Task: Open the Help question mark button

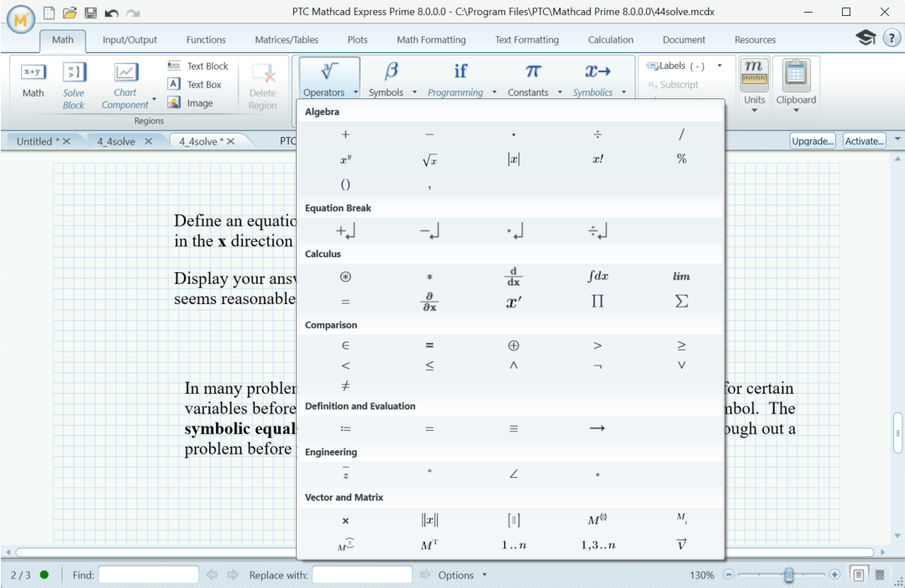Action: [892, 38]
